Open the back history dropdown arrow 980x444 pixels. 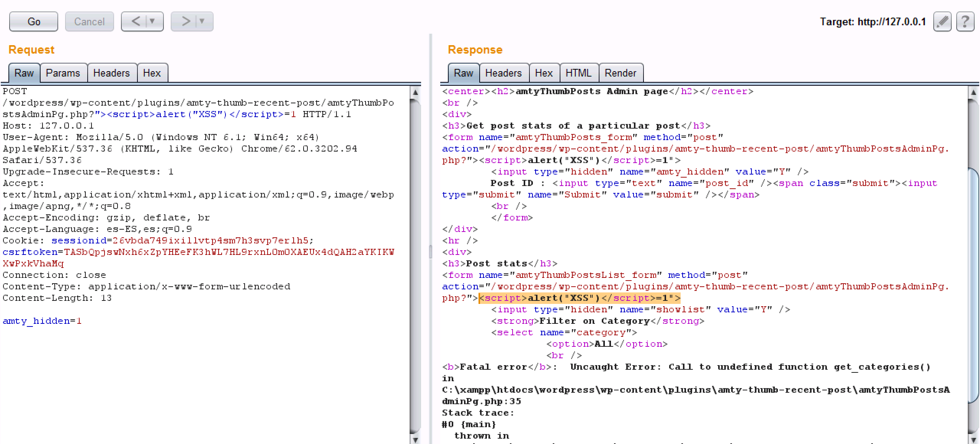click(x=153, y=21)
